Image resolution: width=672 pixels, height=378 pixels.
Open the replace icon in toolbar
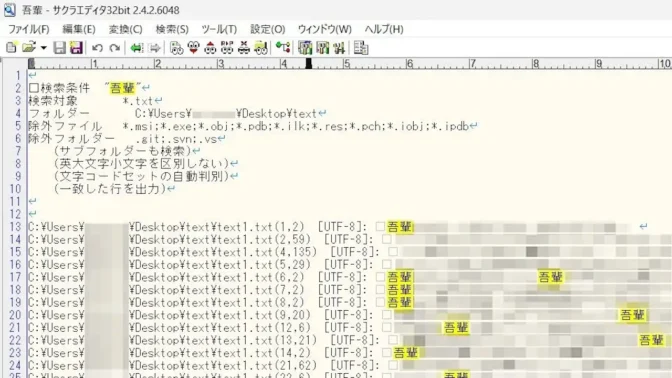click(227, 48)
